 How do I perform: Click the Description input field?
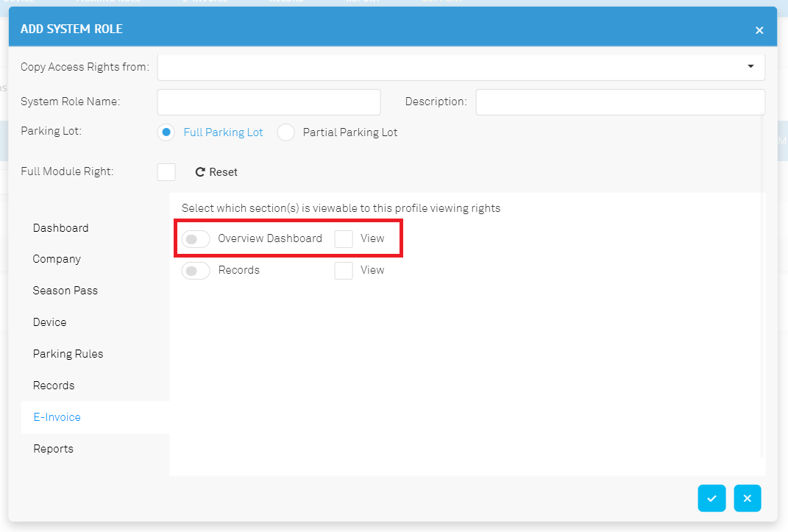pyautogui.click(x=620, y=102)
